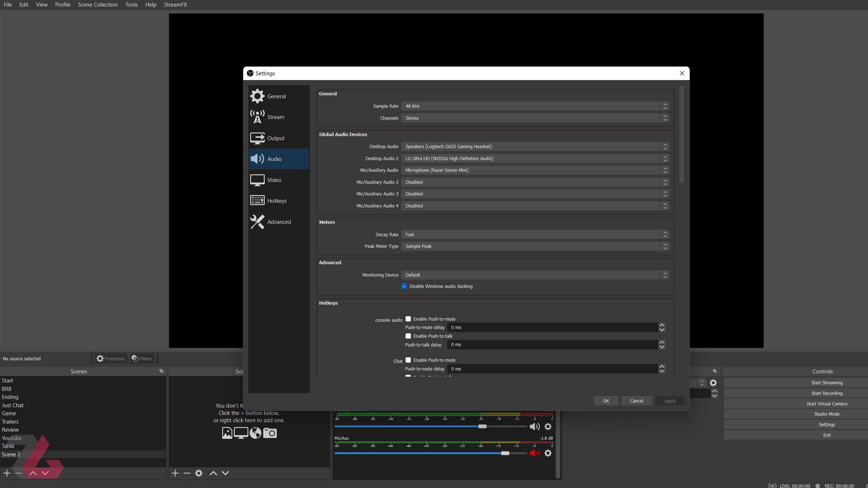The height and width of the screenshot is (488, 868).
Task: Toggle Disable Windows audio ducking checkbox
Action: (404, 286)
